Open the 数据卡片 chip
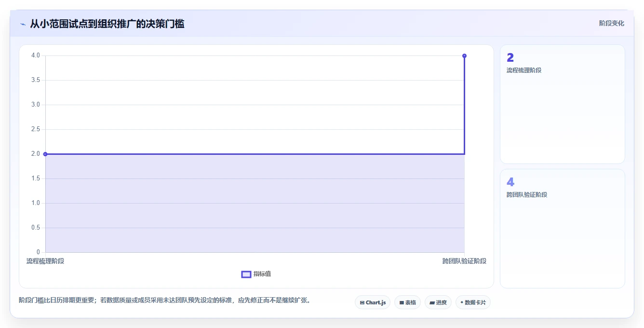The height and width of the screenshot is (328, 644). (473, 302)
